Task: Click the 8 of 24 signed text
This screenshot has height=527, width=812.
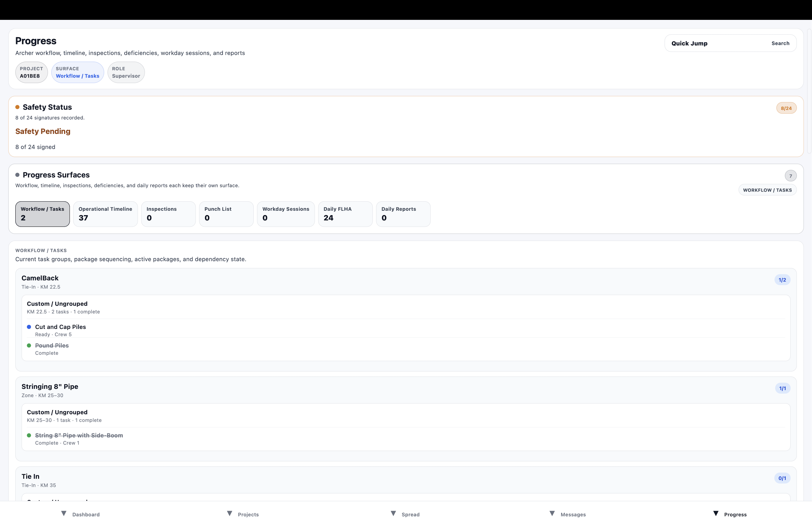Action: (35, 147)
